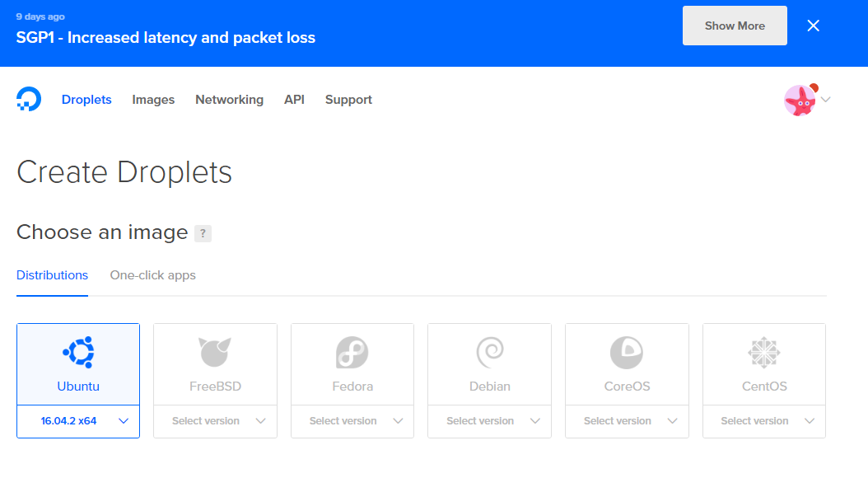
Task: Open the user avatar profile menu
Action: coord(800,101)
